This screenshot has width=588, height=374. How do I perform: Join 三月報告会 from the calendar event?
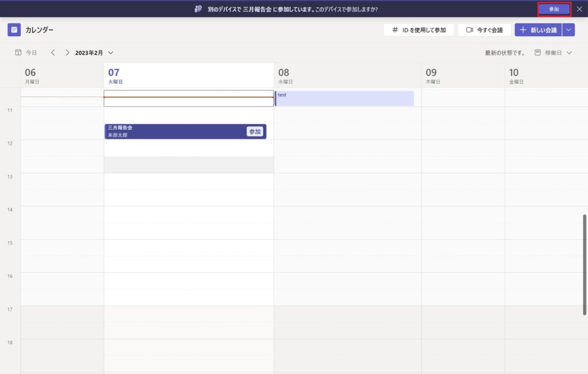coord(255,132)
